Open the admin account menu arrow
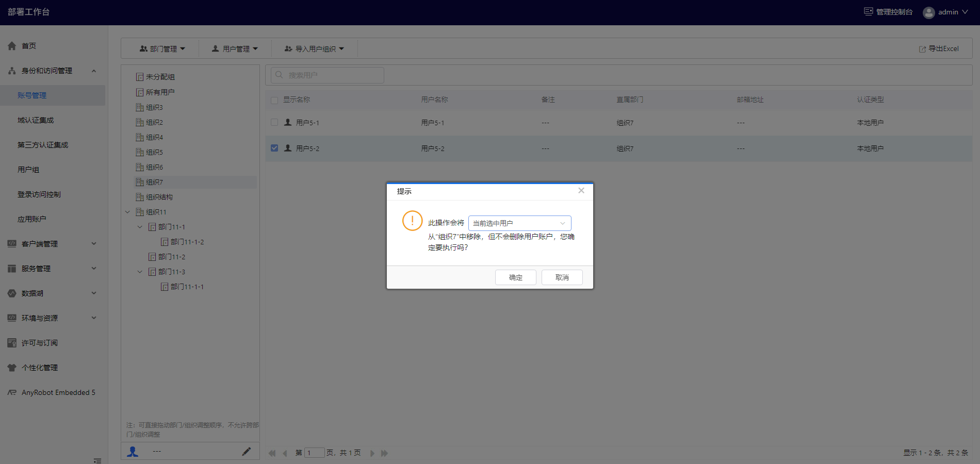980x464 pixels. coord(965,12)
